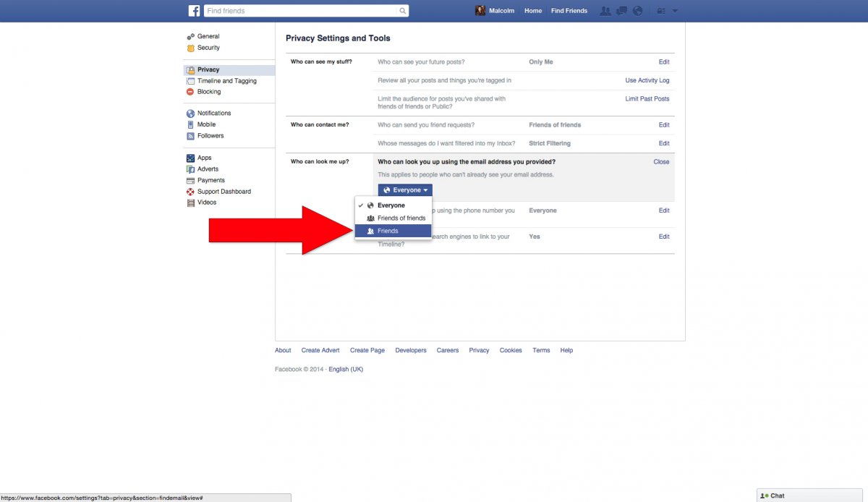Screen dimensions: 868x502
Task: Open Timeline and Tagging settings
Action: tap(227, 81)
